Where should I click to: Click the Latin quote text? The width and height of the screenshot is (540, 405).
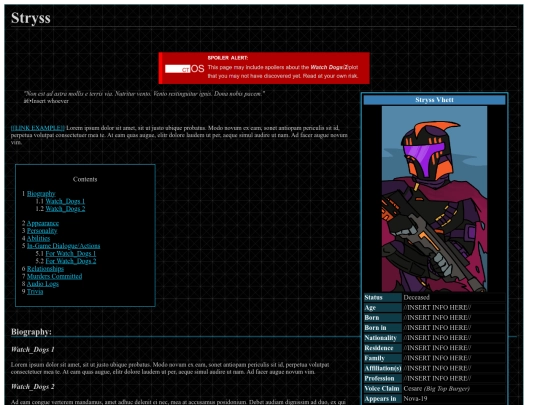point(144,94)
